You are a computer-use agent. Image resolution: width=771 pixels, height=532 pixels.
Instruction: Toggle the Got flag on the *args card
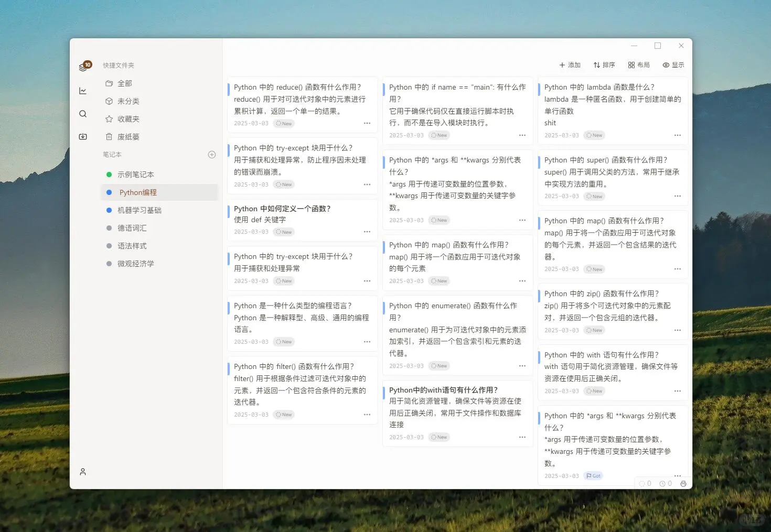(593, 475)
